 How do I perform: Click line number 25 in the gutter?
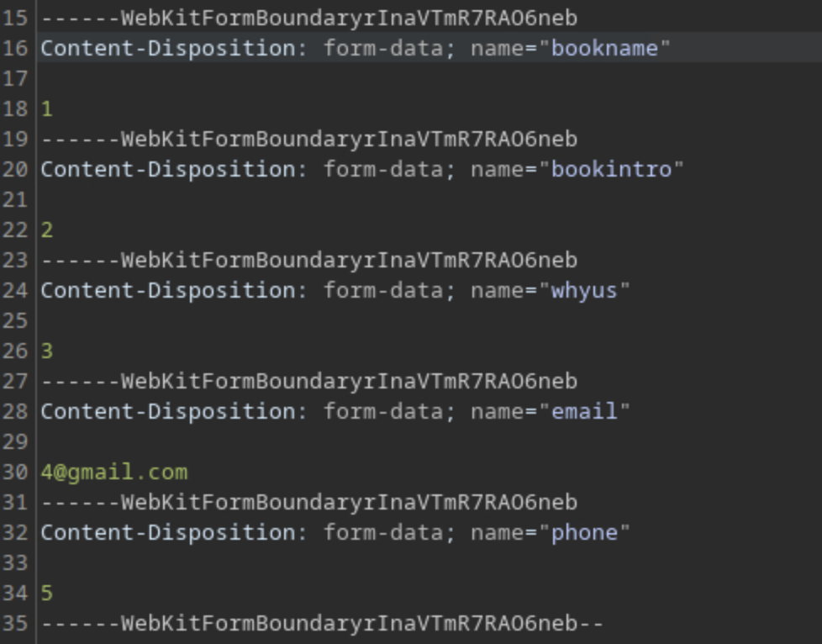coord(16,320)
